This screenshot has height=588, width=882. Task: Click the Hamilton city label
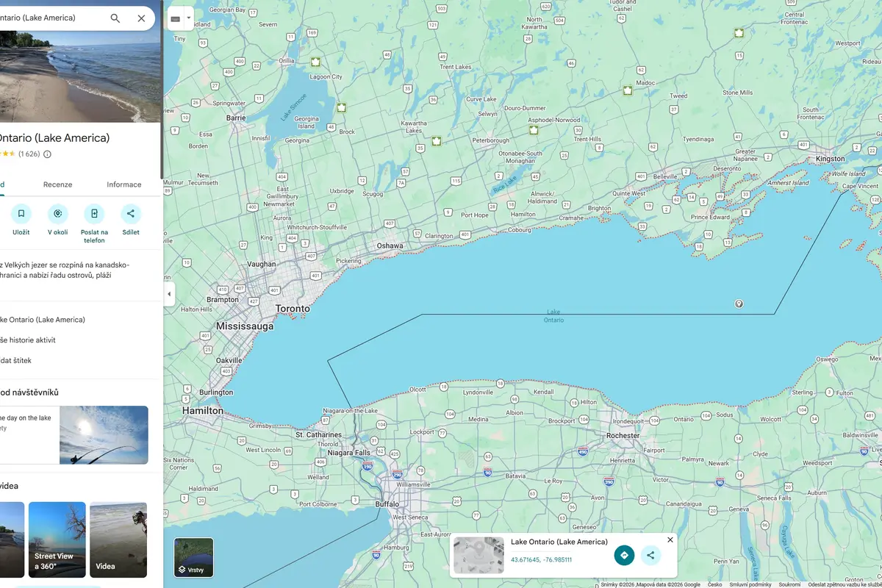(203, 411)
